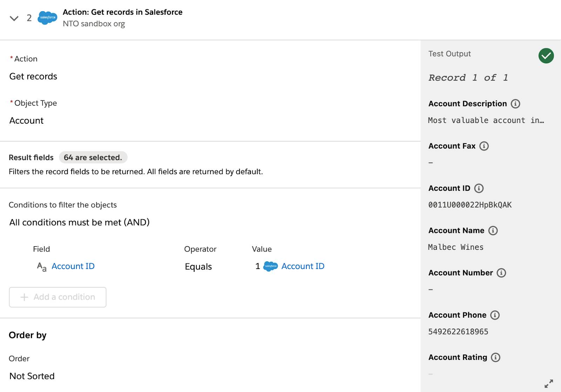This screenshot has height=392, width=561.
Task: Open the Action dropdown showing Get records
Action: pos(33,76)
